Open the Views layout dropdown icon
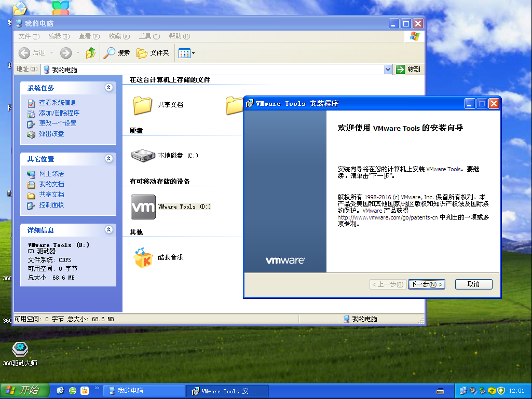Viewport: 532px width, 399px height. 187,53
